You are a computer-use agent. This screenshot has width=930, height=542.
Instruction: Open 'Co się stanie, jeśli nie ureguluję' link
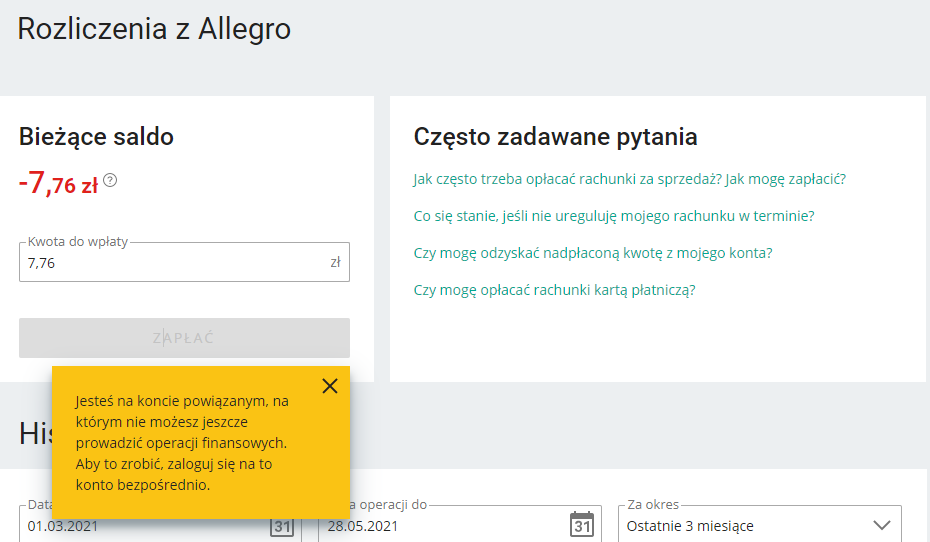click(x=614, y=216)
